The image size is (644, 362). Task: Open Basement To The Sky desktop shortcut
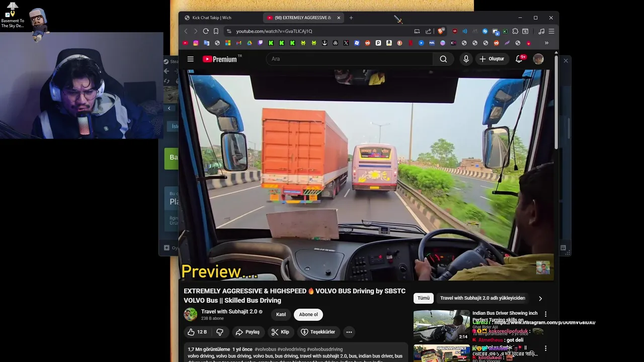[x=13, y=15]
